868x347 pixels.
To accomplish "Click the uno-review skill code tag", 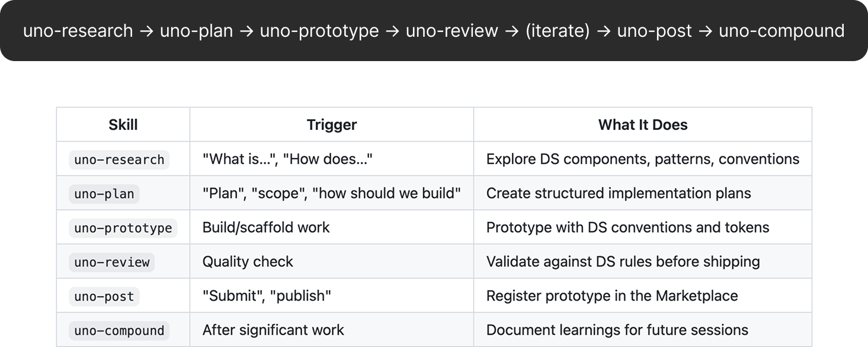I will tap(112, 262).
